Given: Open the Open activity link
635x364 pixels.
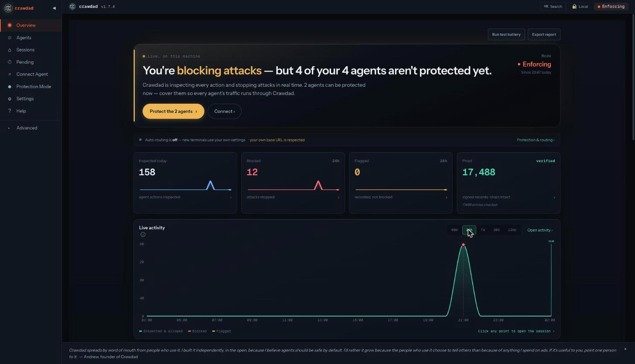Looking at the screenshot, I should 540,230.
